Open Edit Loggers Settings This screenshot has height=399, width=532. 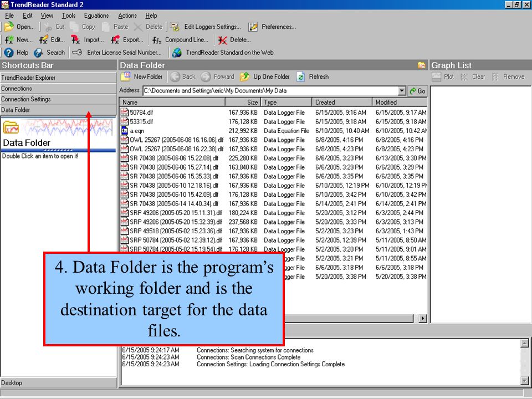click(x=206, y=27)
